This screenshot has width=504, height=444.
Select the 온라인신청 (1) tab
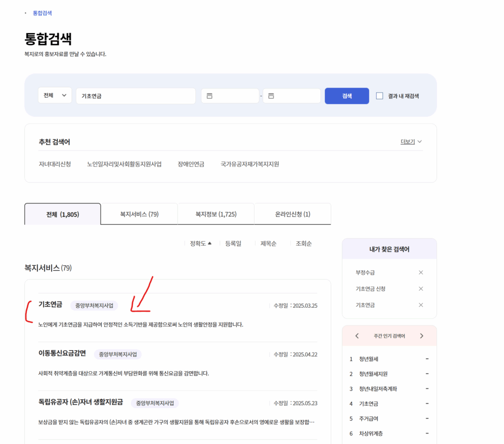[x=292, y=214]
